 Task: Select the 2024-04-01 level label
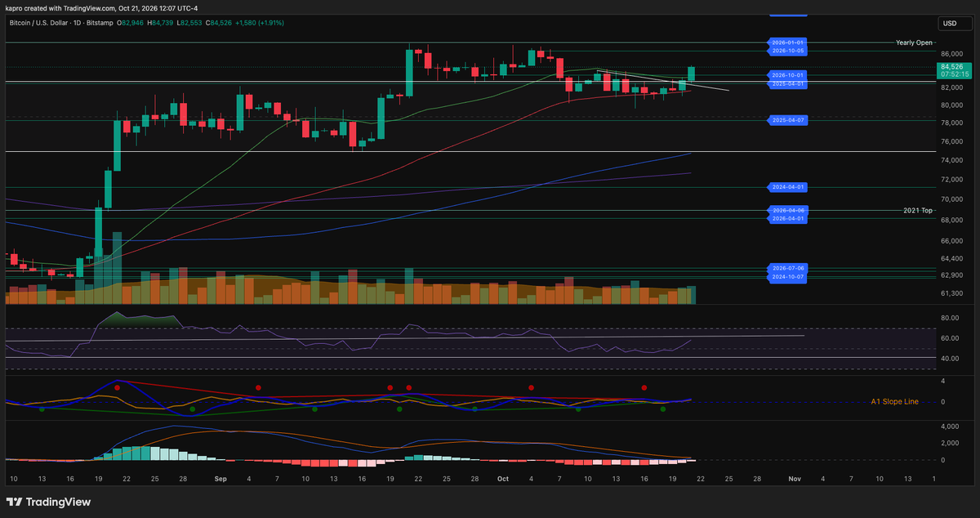pos(788,187)
